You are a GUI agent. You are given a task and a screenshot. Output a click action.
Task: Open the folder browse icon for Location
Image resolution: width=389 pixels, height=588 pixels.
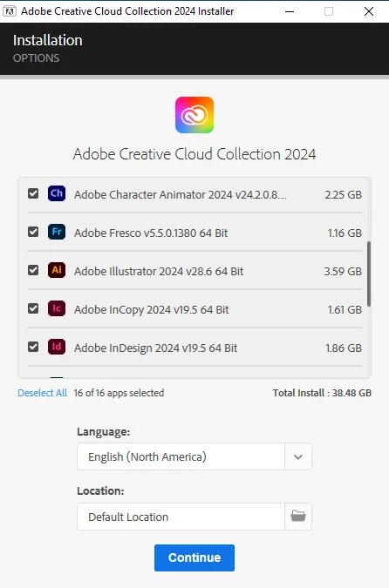tap(298, 517)
